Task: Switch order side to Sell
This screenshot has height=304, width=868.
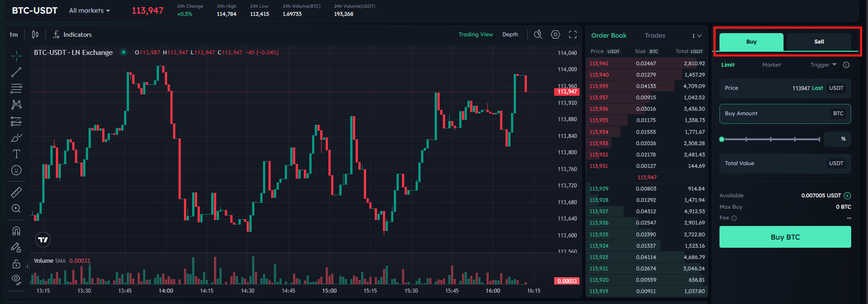Action: click(x=818, y=42)
